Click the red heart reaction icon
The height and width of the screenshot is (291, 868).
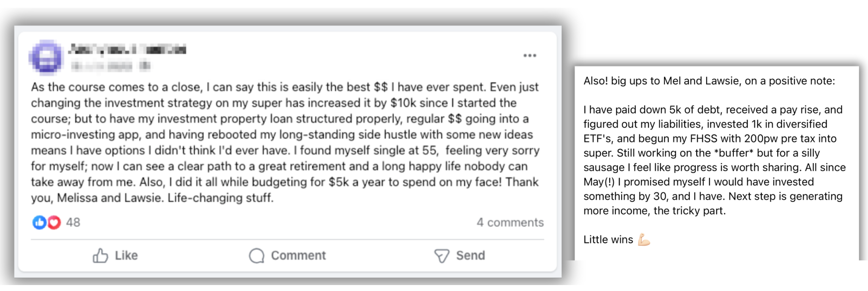(54, 223)
